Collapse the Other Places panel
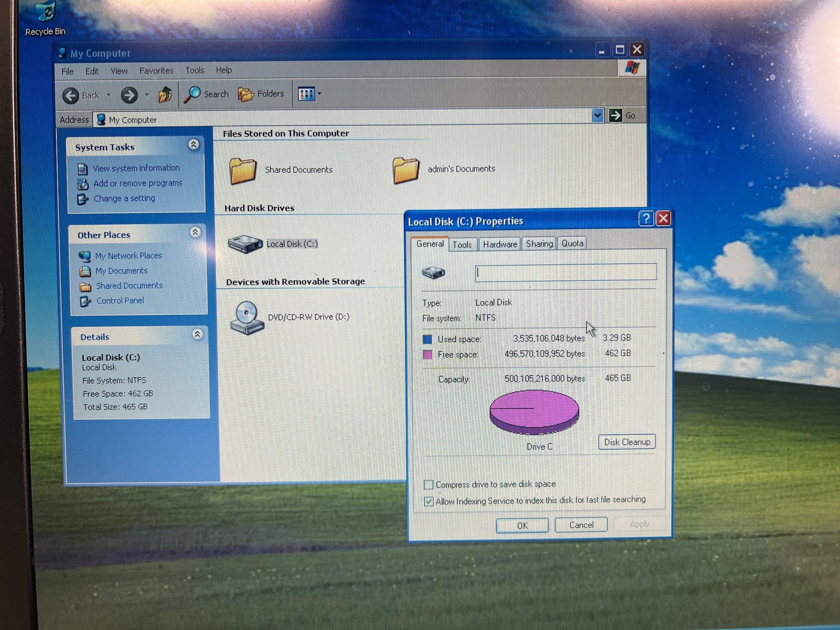This screenshot has height=630, width=840. pos(195,233)
